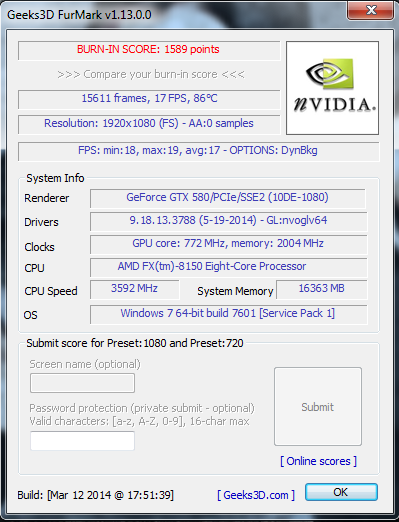Click the Windows 7 64-bit OS field
The width and height of the screenshot is (399, 522).
tap(228, 314)
